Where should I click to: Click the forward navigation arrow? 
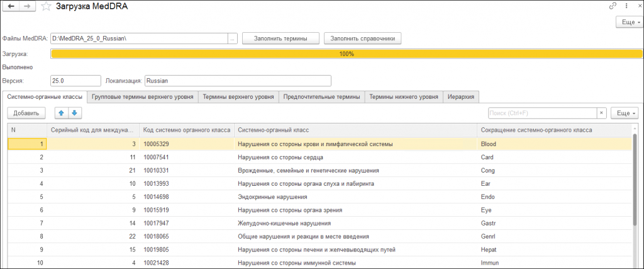(x=28, y=6)
